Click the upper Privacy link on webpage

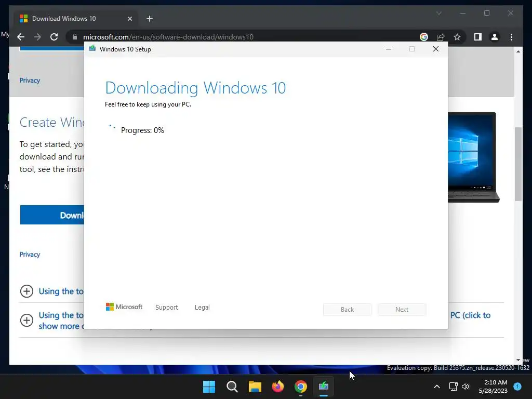click(30, 81)
